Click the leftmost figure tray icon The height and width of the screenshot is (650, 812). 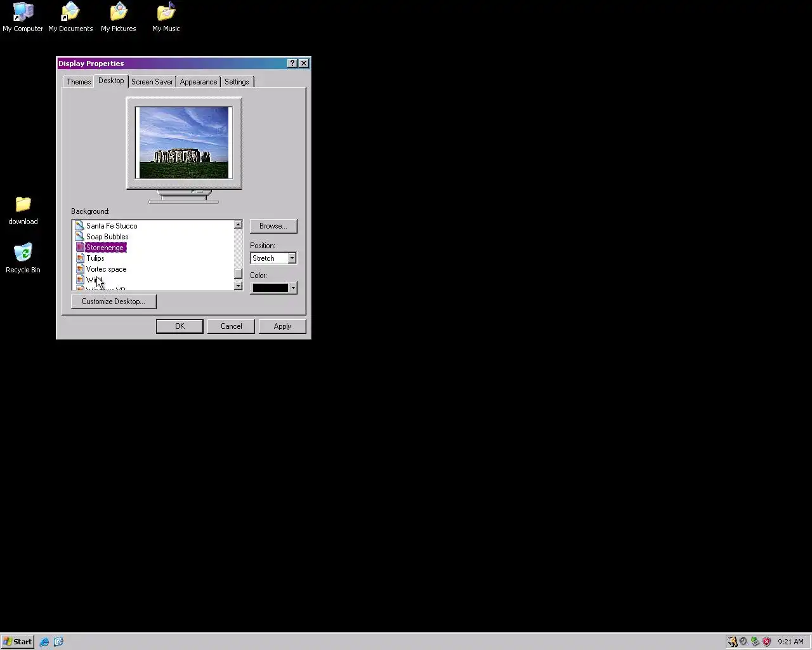(x=732, y=642)
